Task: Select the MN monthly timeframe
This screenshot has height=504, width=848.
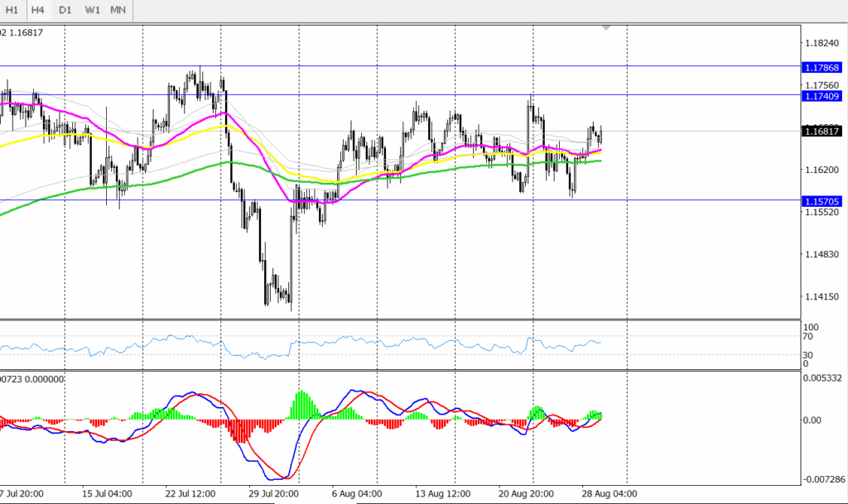Action: click(x=118, y=11)
